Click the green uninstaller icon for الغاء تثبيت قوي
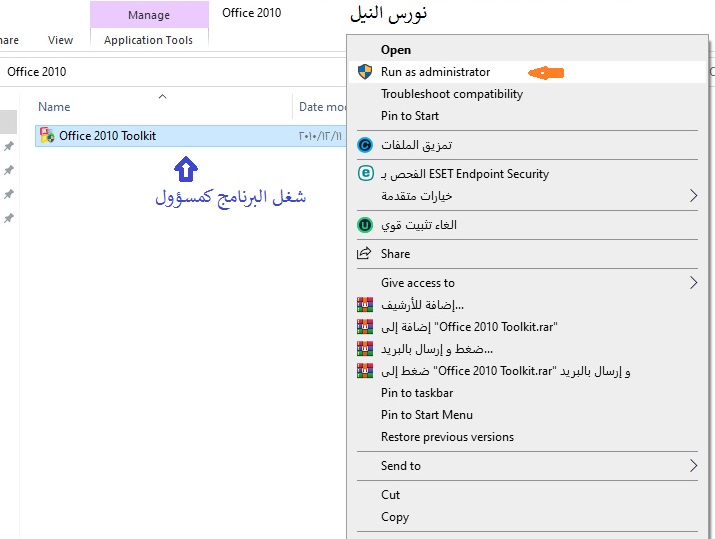 pyautogui.click(x=365, y=225)
